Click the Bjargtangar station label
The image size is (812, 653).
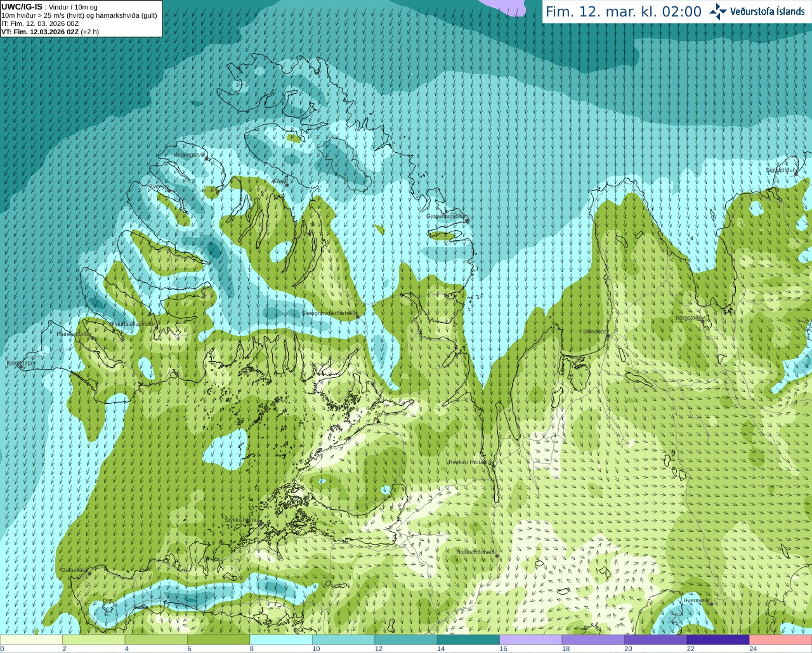click(x=22, y=363)
